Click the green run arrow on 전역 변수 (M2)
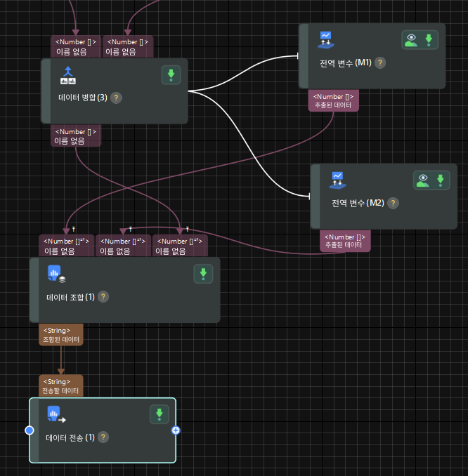 pyautogui.click(x=441, y=180)
